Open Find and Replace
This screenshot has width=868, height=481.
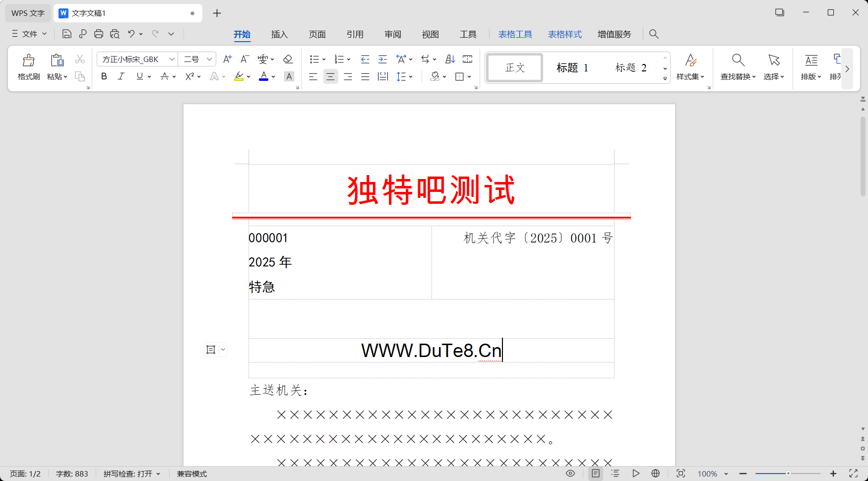point(738,66)
